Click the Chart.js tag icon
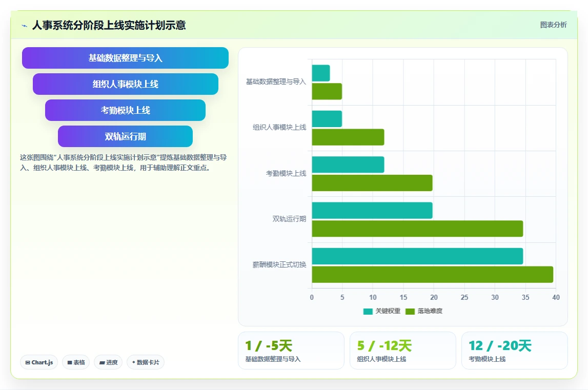588x390 pixels. tap(27, 363)
